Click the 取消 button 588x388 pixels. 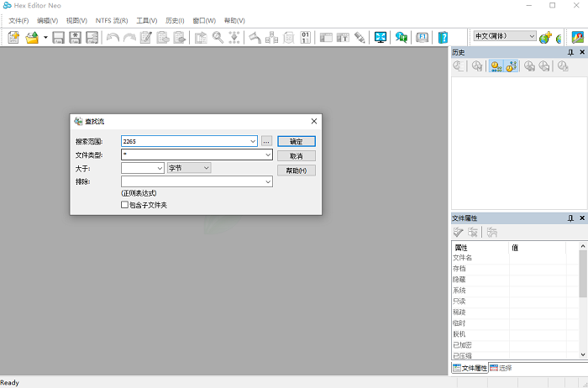pyautogui.click(x=296, y=156)
